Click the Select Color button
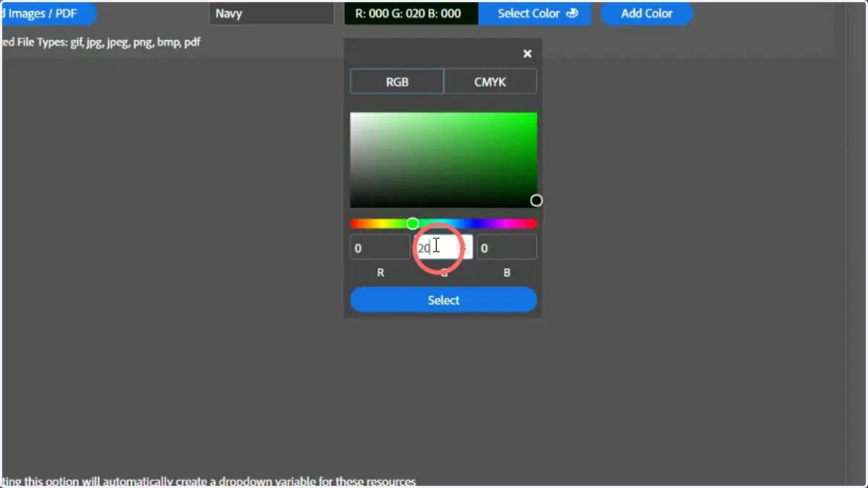The width and height of the screenshot is (868, 488). tap(535, 13)
